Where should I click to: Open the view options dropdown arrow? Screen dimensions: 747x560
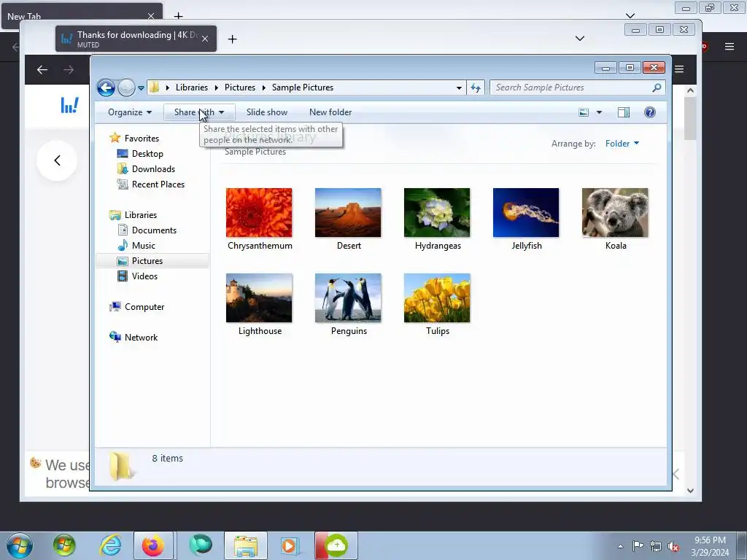coord(600,112)
